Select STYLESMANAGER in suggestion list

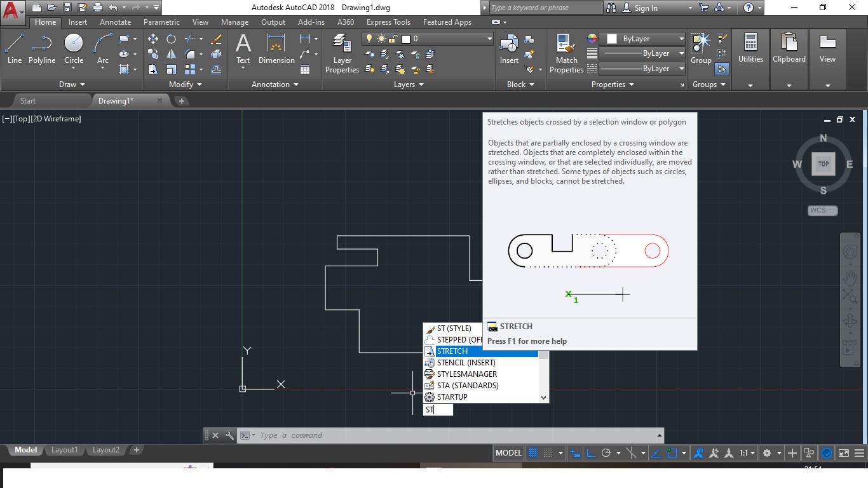[x=481, y=374]
